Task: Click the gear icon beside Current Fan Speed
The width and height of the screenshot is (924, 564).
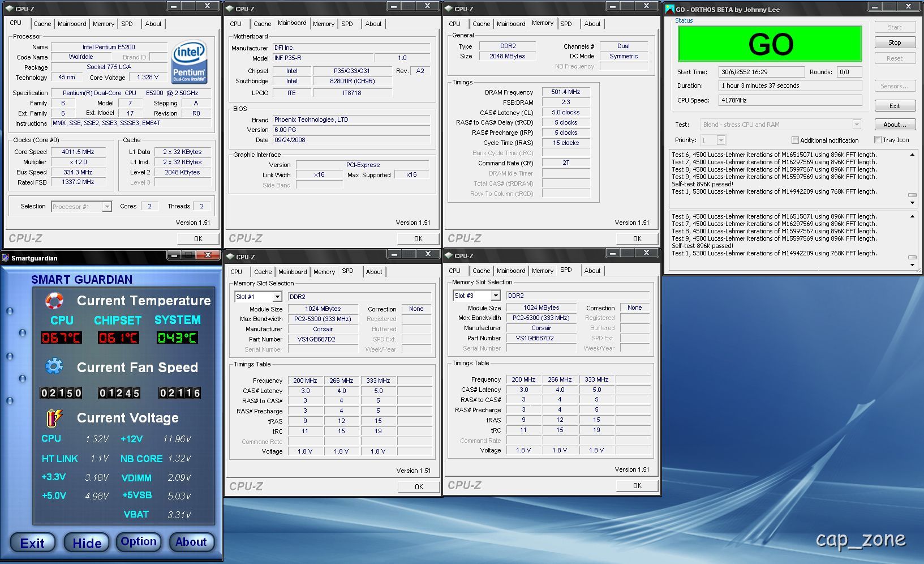Action: coord(54,366)
